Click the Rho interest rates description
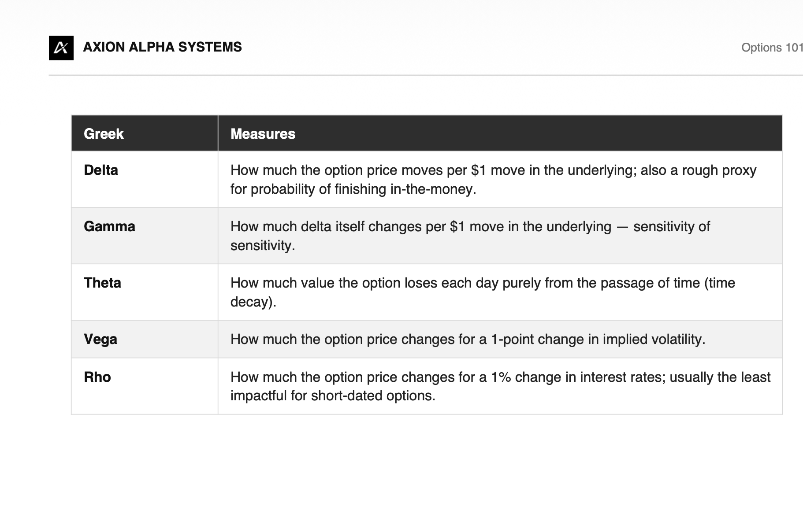803x532 pixels. [500, 386]
